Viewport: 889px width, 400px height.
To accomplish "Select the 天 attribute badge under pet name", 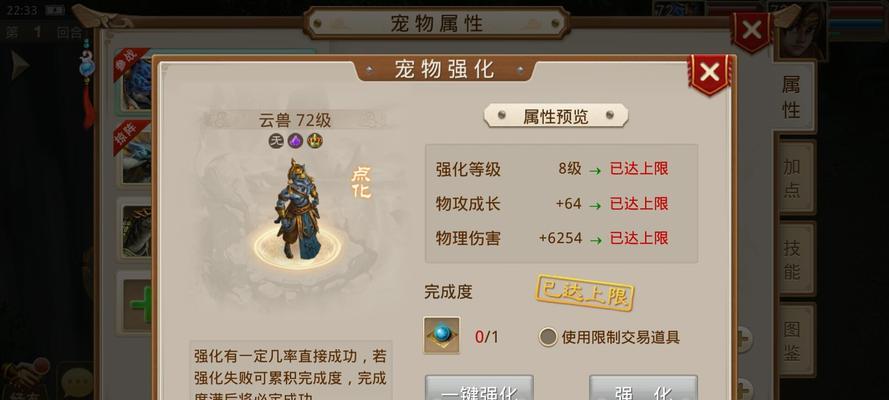I will point(276,141).
